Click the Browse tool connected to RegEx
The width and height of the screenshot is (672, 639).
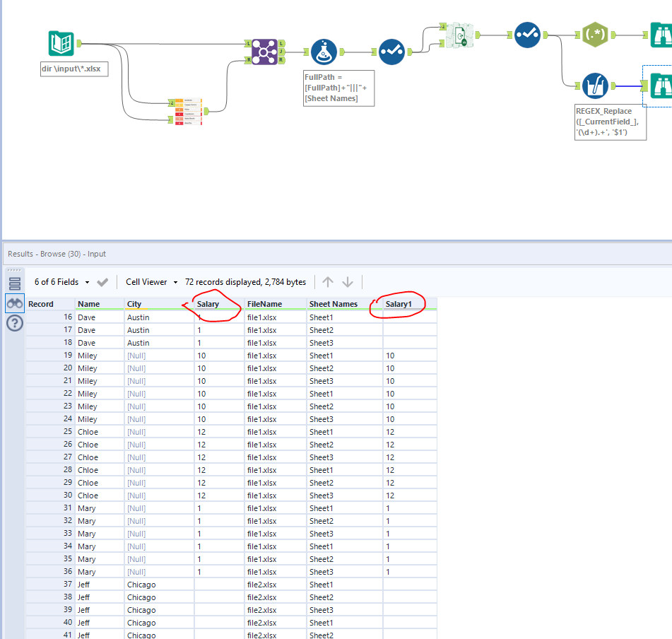coord(662,35)
